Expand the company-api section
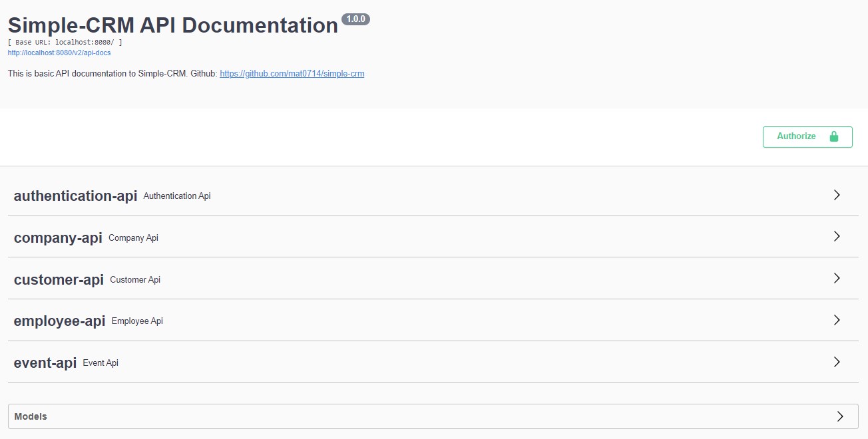This screenshot has height=439, width=868. (59, 237)
